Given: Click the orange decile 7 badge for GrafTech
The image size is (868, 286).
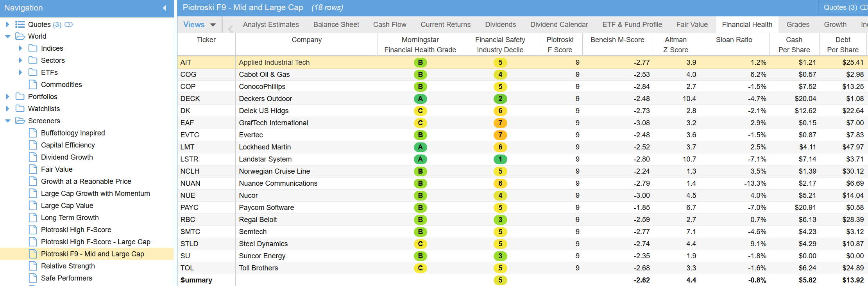Looking at the screenshot, I should pyautogui.click(x=500, y=123).
